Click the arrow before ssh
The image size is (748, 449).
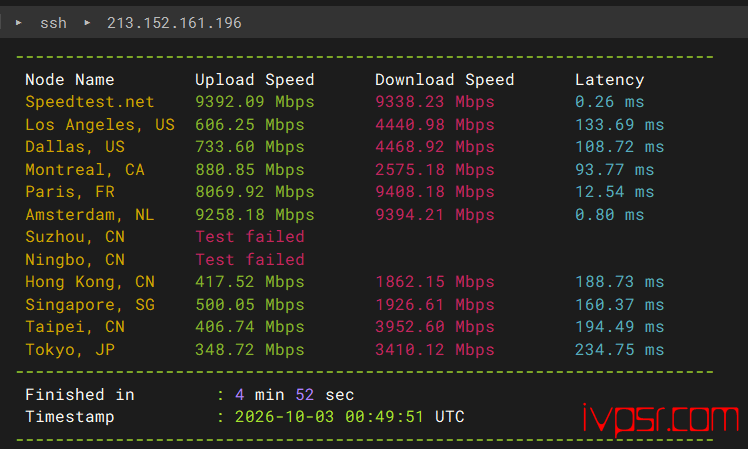click(19, 22)
